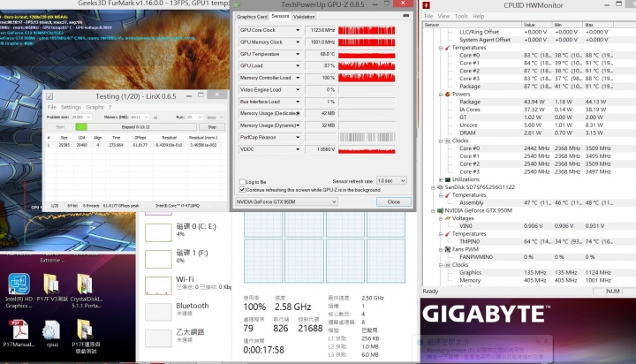Image resolution: width=636 pixels, height=364 pixels.
Task: Click the GPU-Z title bar application icon
Action: (238, 4)
